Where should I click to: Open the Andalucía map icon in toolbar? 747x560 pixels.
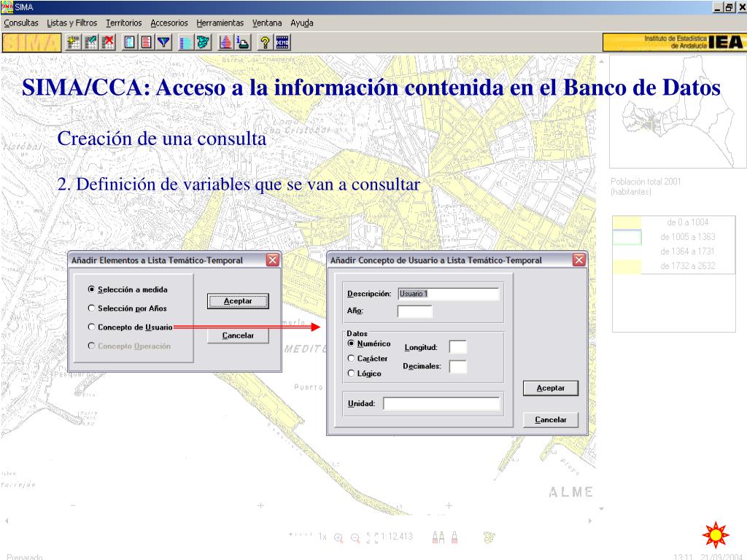[x=203, y=42]
